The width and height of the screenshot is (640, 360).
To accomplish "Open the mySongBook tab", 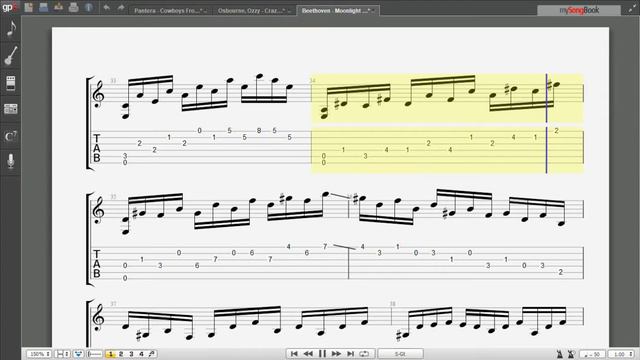I will [579, 10].
